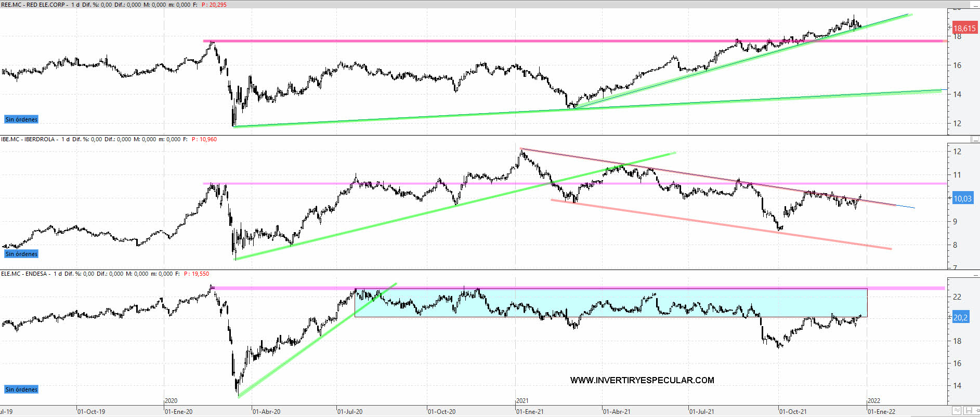Click the pushpin icon in the bottom corner
980x417 pixels.
click(x=976, y=411)
